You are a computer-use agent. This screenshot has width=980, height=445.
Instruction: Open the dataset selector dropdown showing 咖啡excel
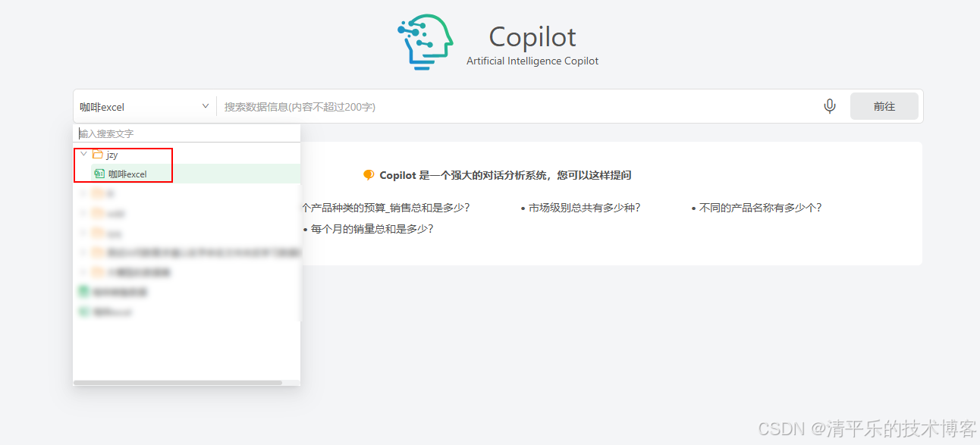click(x=144, y=105)
